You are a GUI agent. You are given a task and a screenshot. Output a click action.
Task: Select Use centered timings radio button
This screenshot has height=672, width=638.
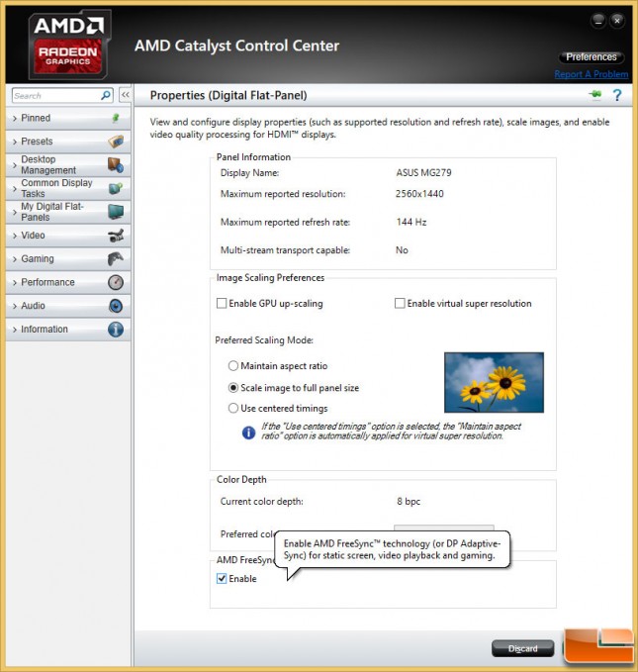(233, 408)
